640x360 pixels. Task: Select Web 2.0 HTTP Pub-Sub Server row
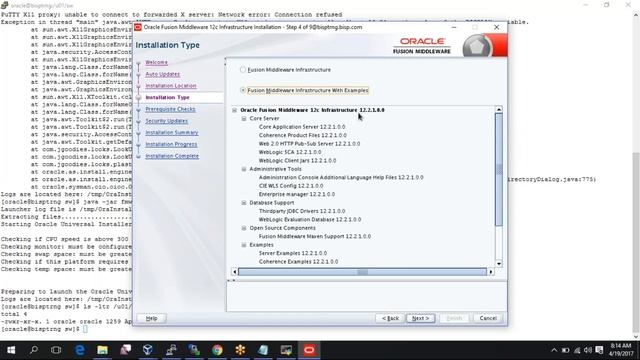309,144
